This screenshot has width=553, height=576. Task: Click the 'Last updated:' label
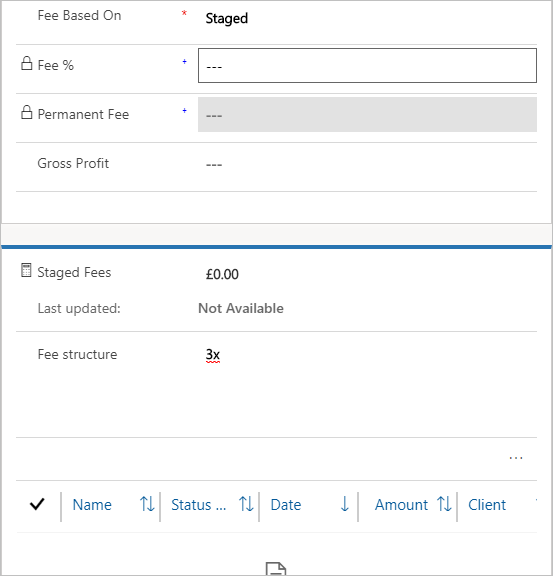(x=79, y=309)
